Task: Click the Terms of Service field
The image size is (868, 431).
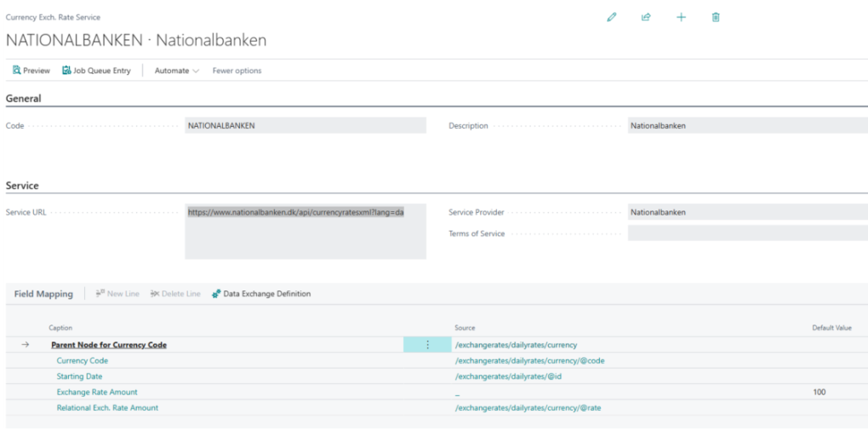Action: [x=746, y=233]
